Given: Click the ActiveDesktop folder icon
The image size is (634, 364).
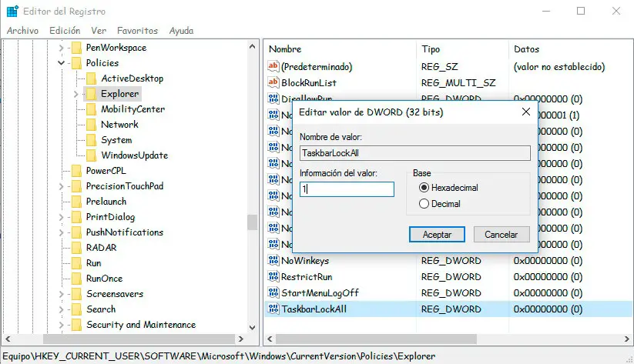Looking at the screenshot, I should [92, 78].
